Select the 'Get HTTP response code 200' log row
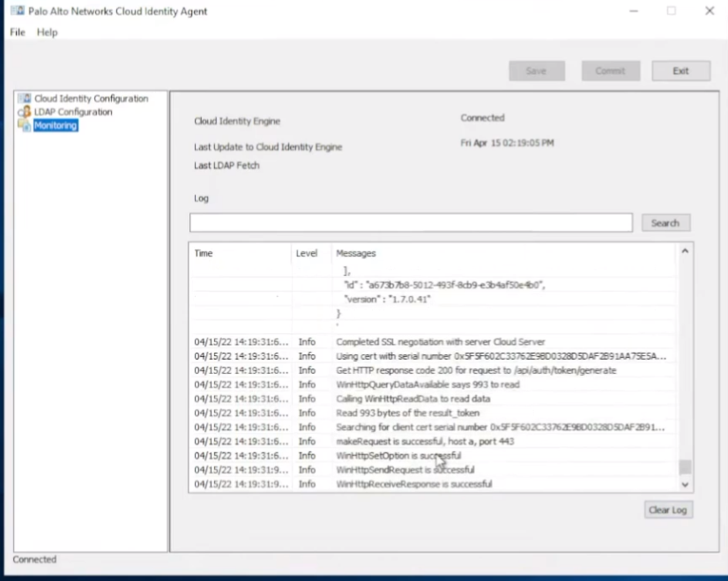Screen dimensions: 728x581 [434, 370]
